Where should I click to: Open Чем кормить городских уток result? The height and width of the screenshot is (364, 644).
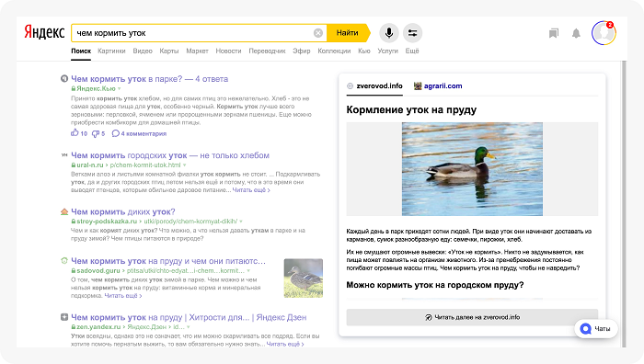click(170, 155)
